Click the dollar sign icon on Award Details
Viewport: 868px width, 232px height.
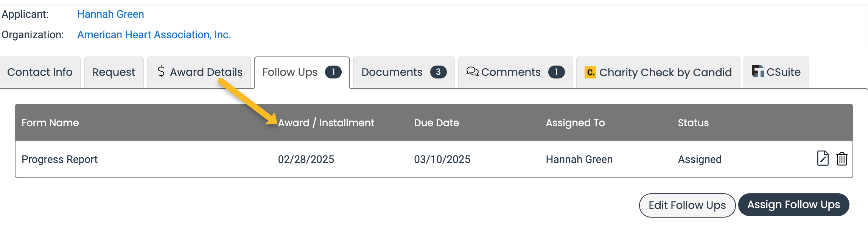[161, 71]
